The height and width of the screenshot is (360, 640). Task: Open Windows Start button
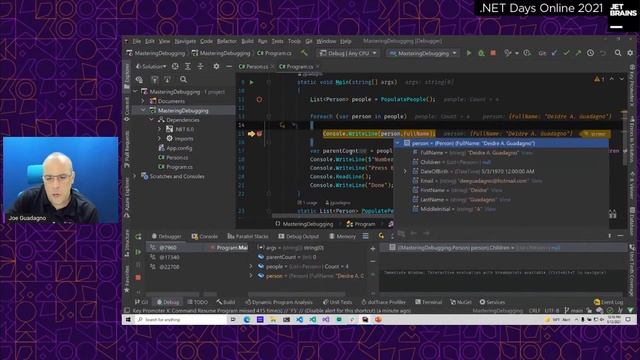point(128,320)
